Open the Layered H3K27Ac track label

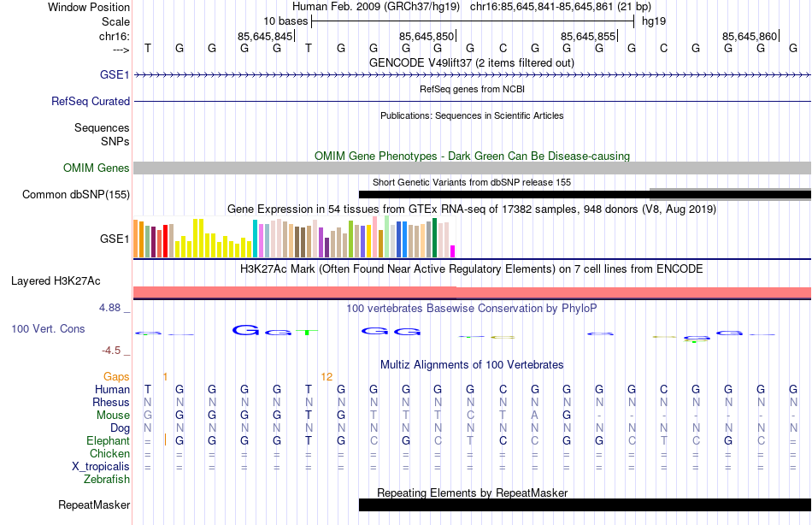coord(56,281)
